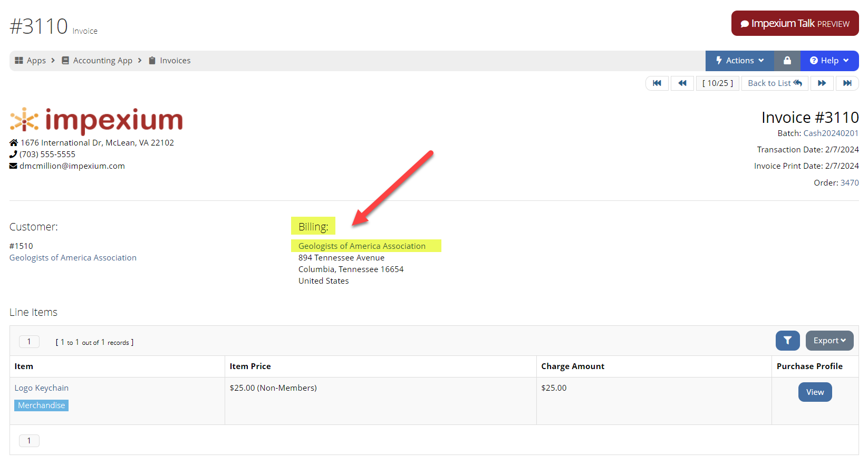Expand the Export dropdown

830,341
